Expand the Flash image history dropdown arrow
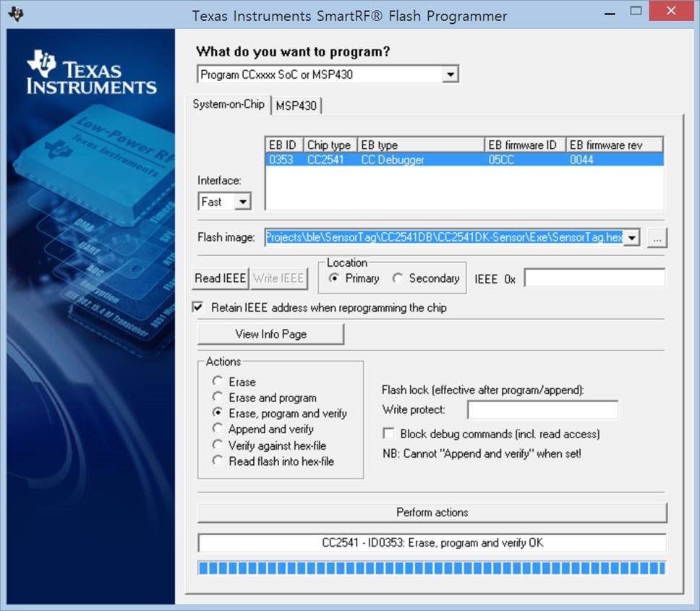Viewport: 700px width, 611px height. click(x=632, y=237)
